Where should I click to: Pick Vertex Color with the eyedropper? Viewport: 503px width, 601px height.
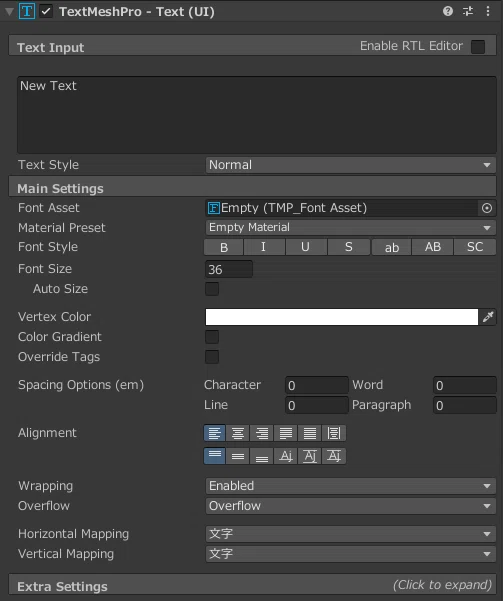[x=488, y=317]
